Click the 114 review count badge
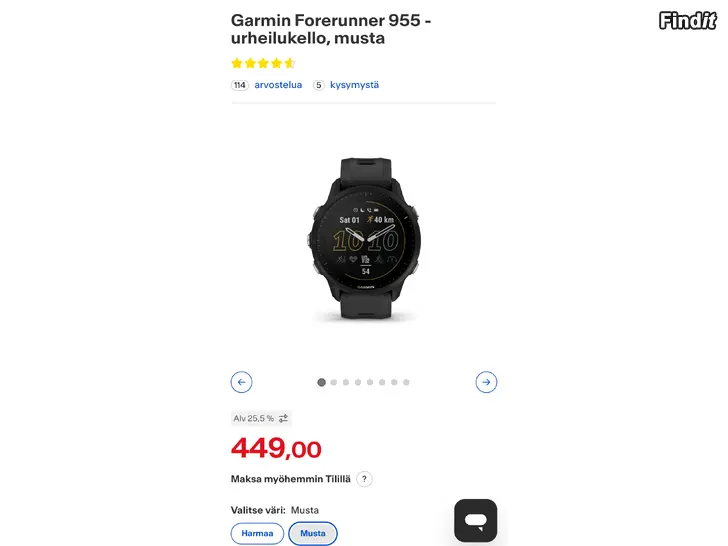This screenshot has width=728, height=546. click(240, 85)
